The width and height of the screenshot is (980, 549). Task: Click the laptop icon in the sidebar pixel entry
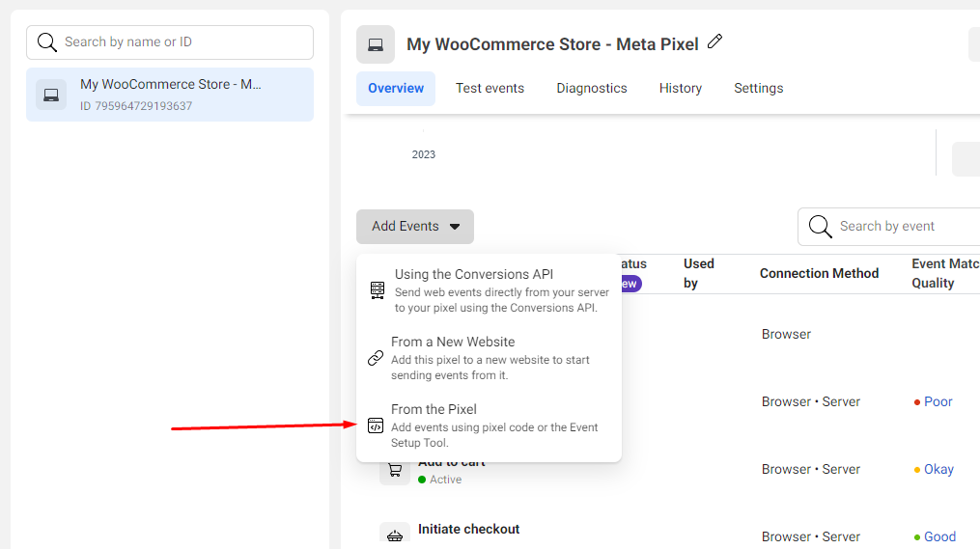click(51, 95)
